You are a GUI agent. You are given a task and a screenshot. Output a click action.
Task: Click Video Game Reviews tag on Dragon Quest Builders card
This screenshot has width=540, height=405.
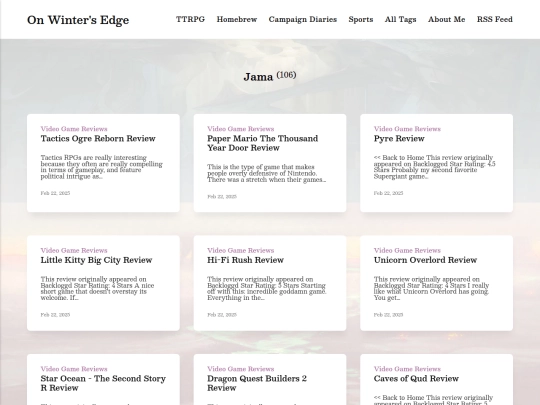pos(241,369)
